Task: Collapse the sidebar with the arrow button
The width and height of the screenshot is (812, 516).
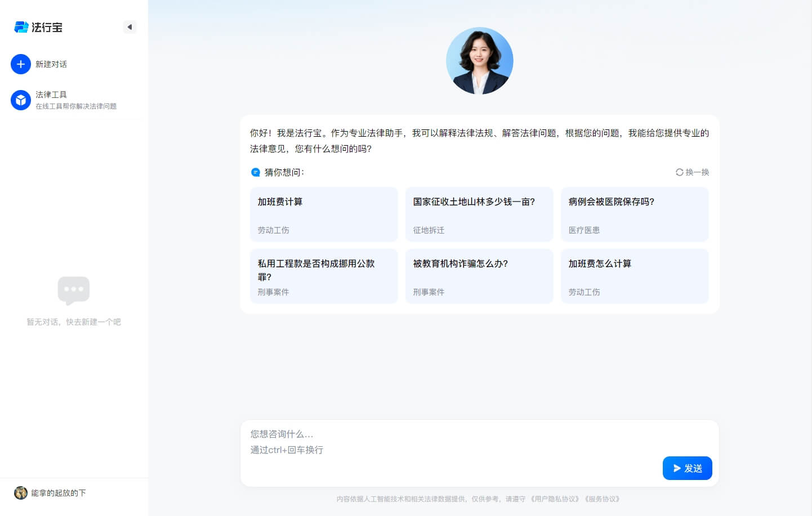Action: [130, 27]
